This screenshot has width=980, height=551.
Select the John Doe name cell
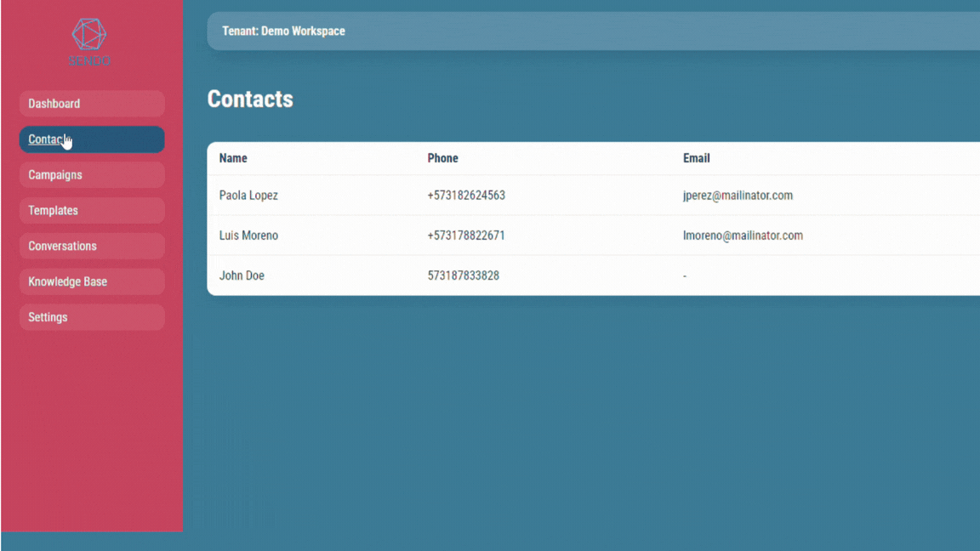click(x=242, y=275)
